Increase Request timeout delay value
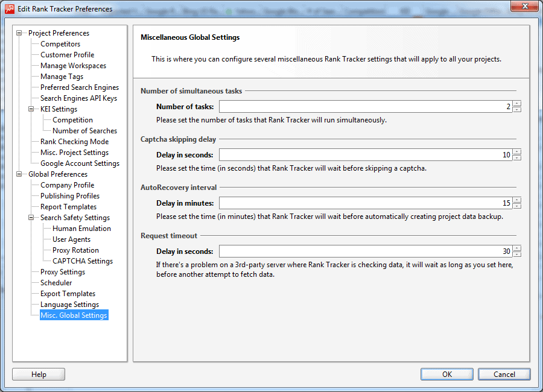This screenshot has height=392, width=543. coord(517,248)
